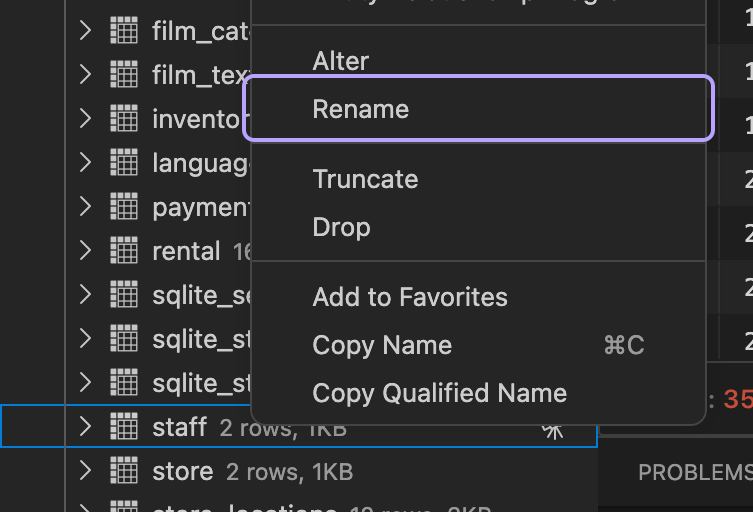The height and width of the screenshot is (512, 753).
Task: Click the '2 rows, 1KB' text of store
Action: coord(290,472)
